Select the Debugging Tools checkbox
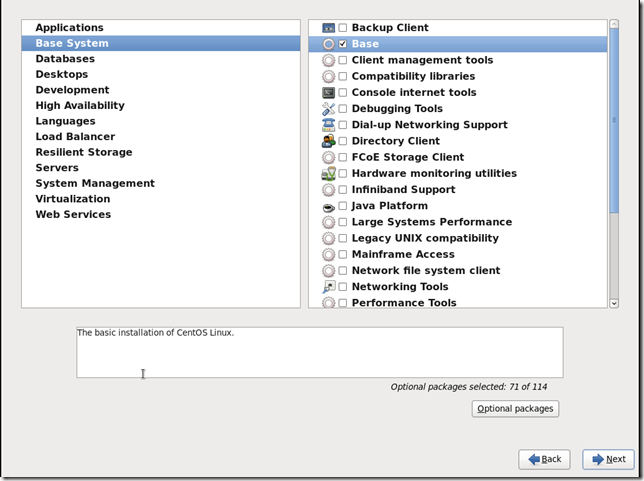Viewport: 644px width, 481px height. pyautogui.click(x=343, y=108)
